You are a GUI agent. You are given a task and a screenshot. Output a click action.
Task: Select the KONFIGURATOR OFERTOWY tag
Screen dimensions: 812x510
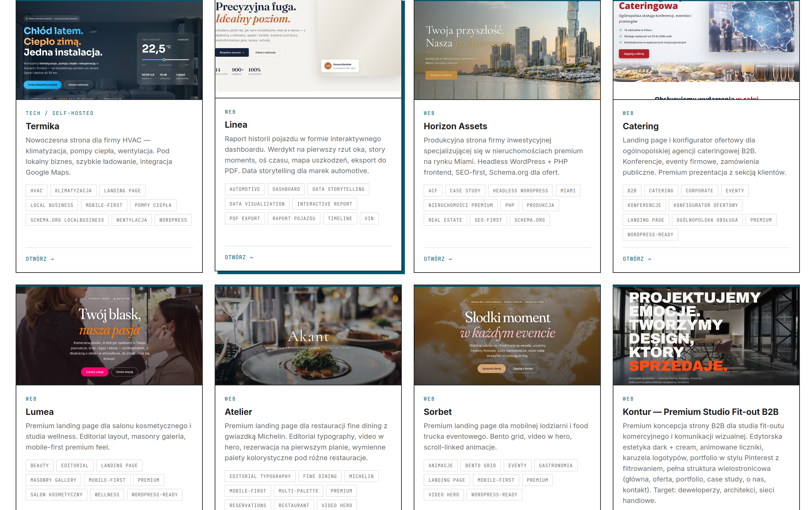tap(705, 205)
